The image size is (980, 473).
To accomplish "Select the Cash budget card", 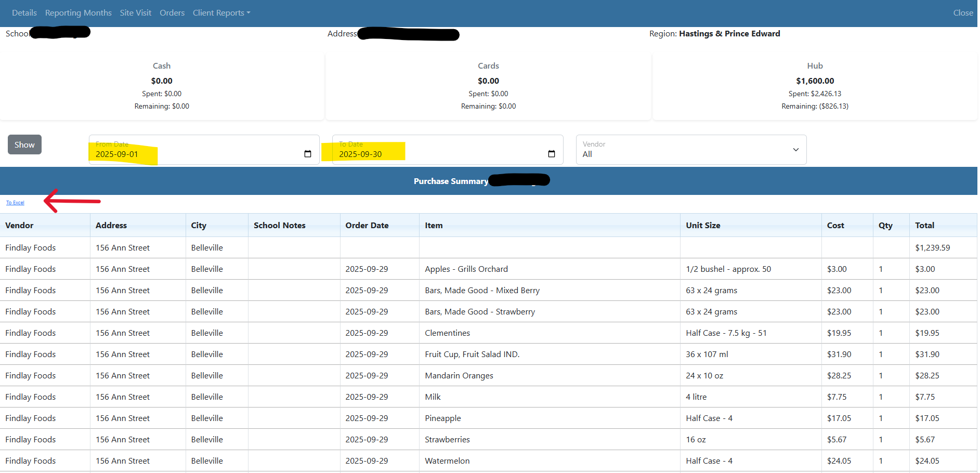I will (162, 86).
